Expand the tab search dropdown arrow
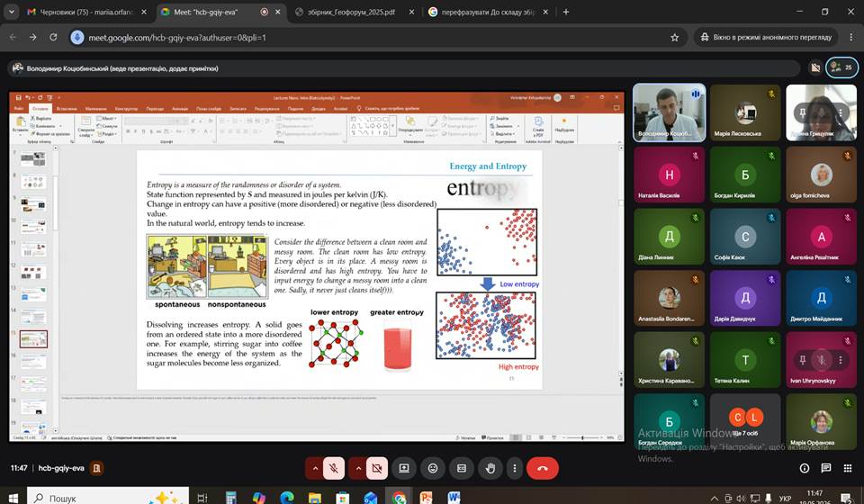 [x=11, y=12]
